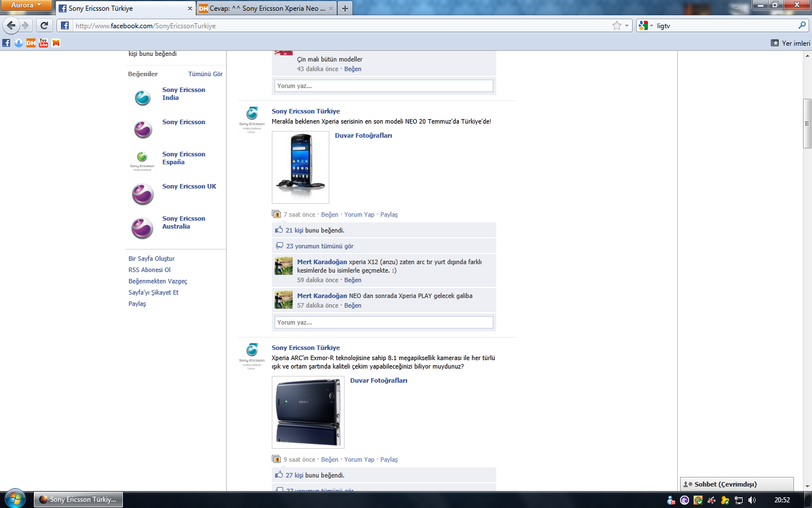Click the photo icon beside 9 saat önce
This screenshot has width=812, height=508.
(x=276, y=459)
